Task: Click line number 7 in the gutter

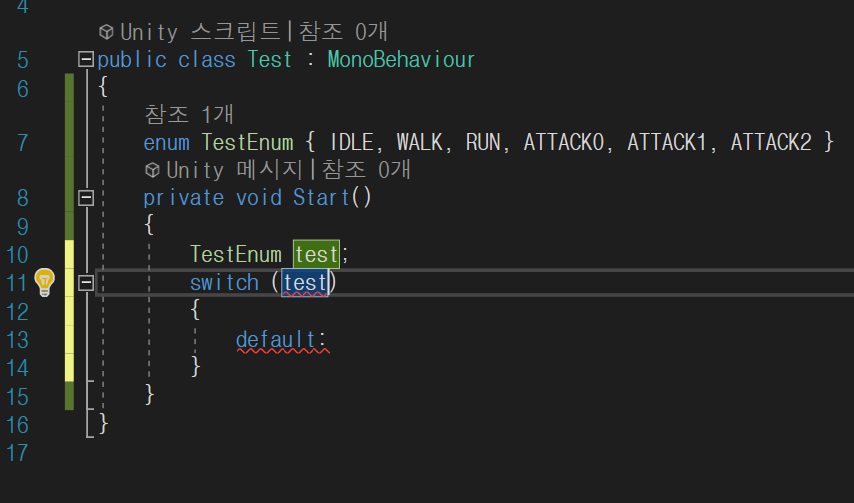Action: [22, 143]
